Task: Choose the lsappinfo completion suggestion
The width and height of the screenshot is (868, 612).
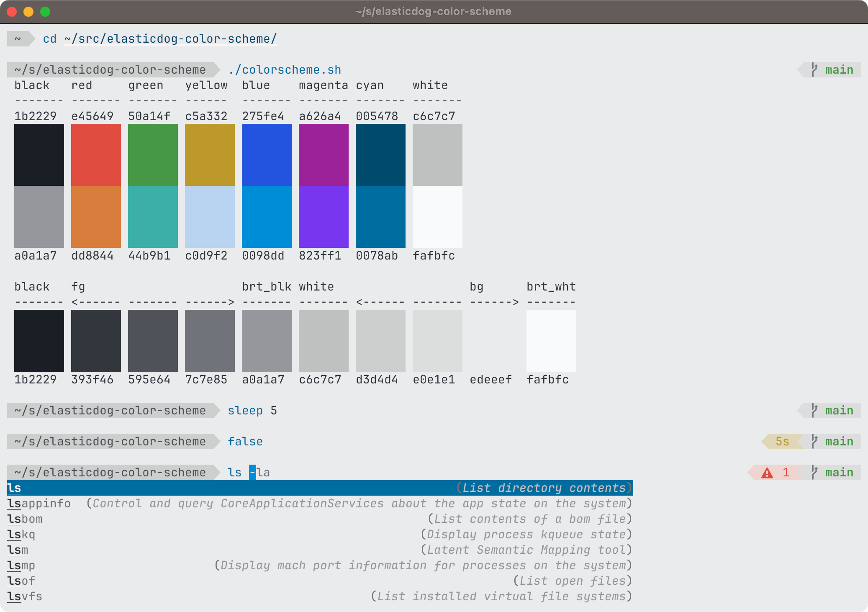Action: point(39,504)
